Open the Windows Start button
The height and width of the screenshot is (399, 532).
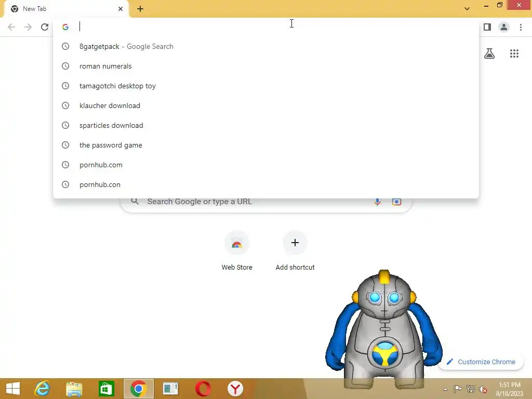coord(13,389)
